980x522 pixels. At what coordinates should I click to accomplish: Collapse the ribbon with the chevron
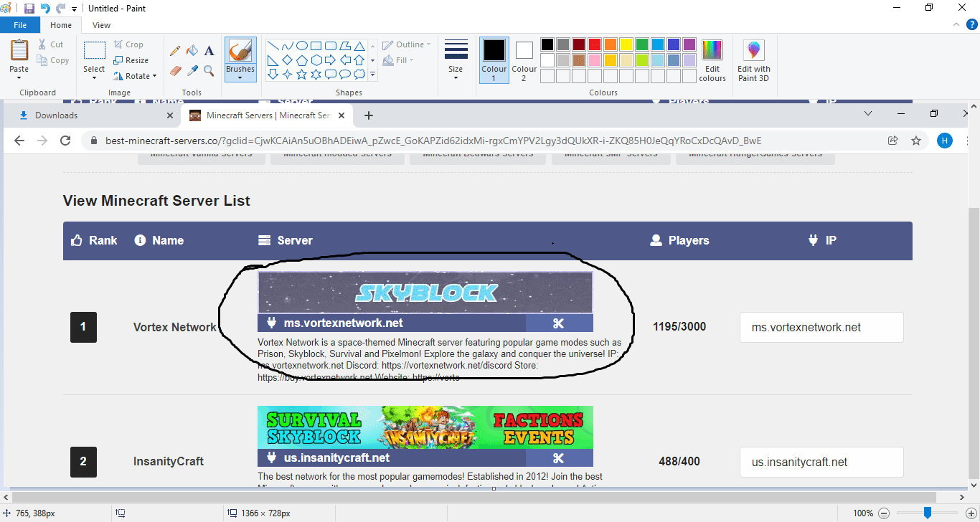point(955,25)
